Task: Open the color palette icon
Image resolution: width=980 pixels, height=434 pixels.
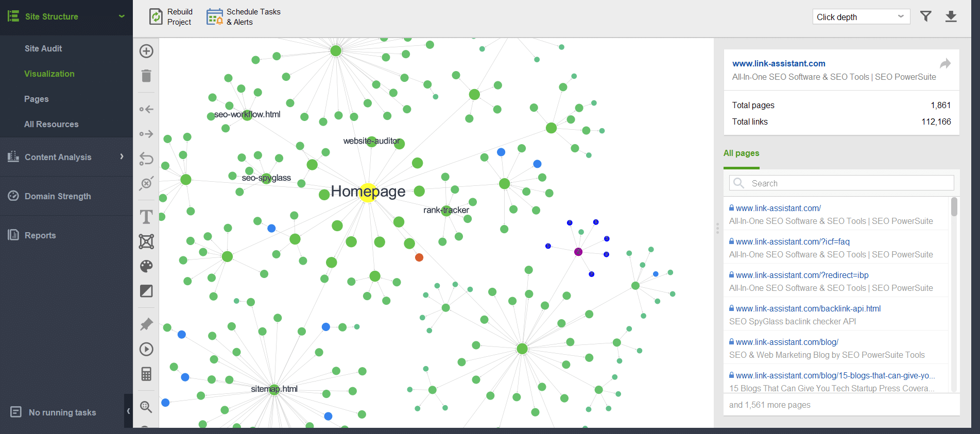Action: click(x=146, y=266)
